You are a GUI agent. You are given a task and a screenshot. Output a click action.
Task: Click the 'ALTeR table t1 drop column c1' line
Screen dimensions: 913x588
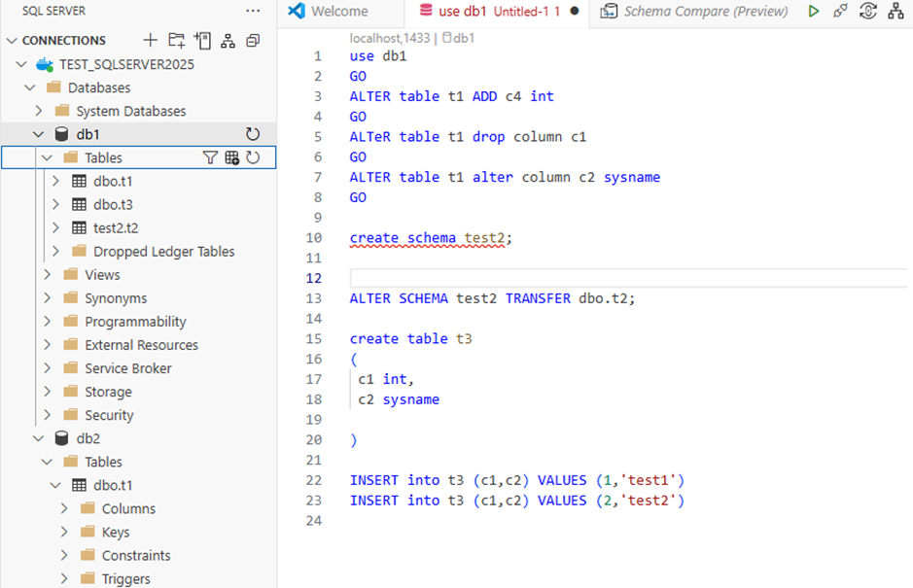(x=468, y=137)
